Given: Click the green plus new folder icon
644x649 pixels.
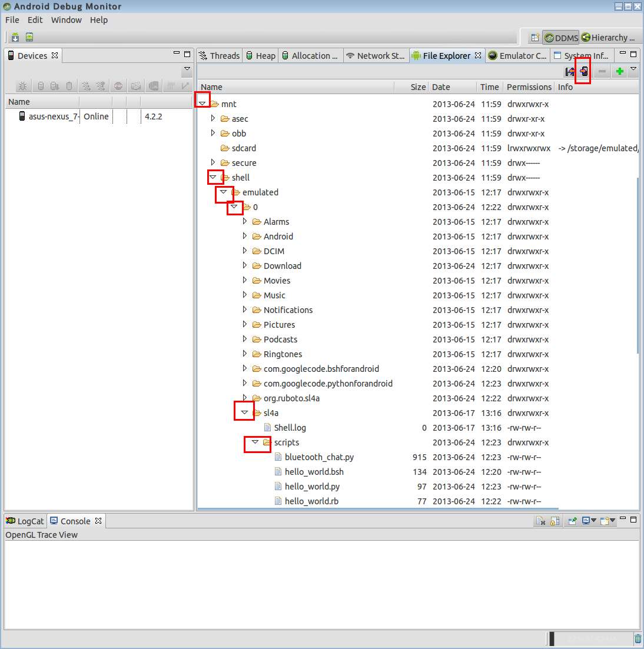Looking at the screenshot, I should [619, 72].
